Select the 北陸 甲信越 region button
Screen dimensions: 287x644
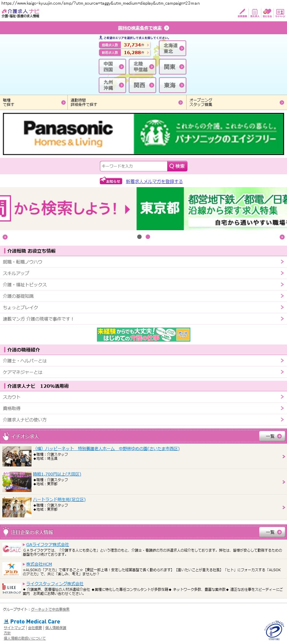coord(142,67)
